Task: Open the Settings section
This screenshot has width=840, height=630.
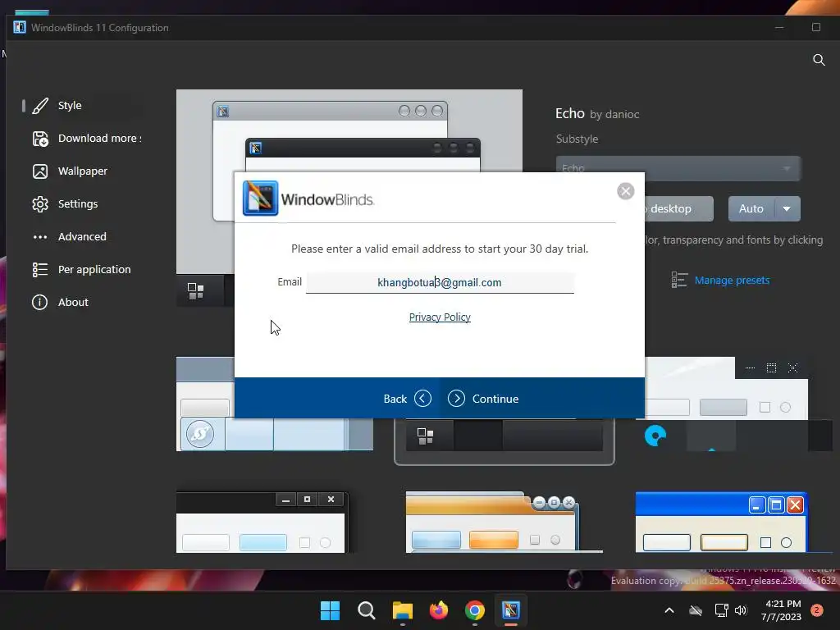Action: [x=83, y=203]
